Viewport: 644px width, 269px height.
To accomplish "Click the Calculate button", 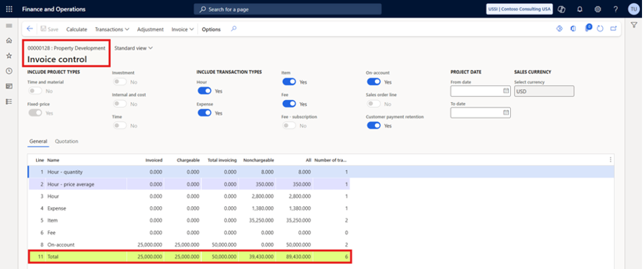I will pyautogui.click(x=77, y=29).
